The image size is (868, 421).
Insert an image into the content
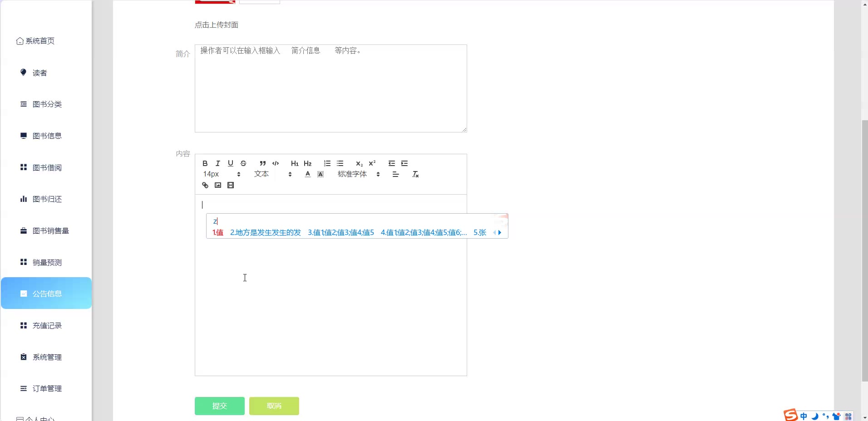218,185
